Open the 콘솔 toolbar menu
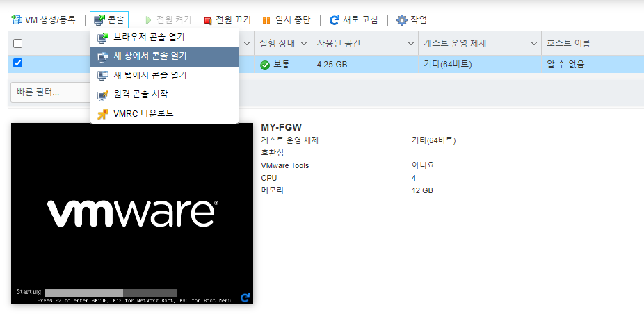The width and height of the screenshot is (644, 321). point(109,19)
